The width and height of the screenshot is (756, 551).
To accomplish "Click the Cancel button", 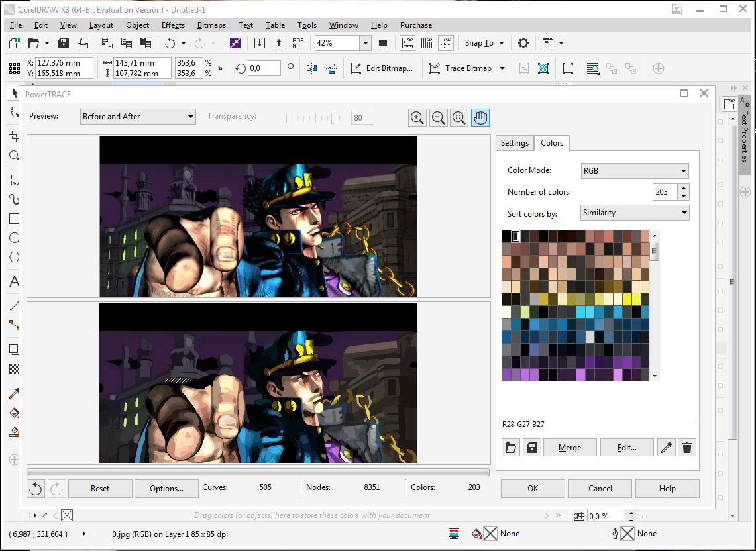I will [600, 488].
